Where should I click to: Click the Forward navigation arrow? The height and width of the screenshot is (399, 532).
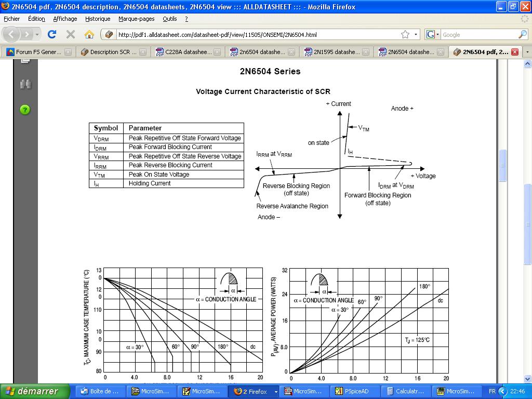(26, 34)
